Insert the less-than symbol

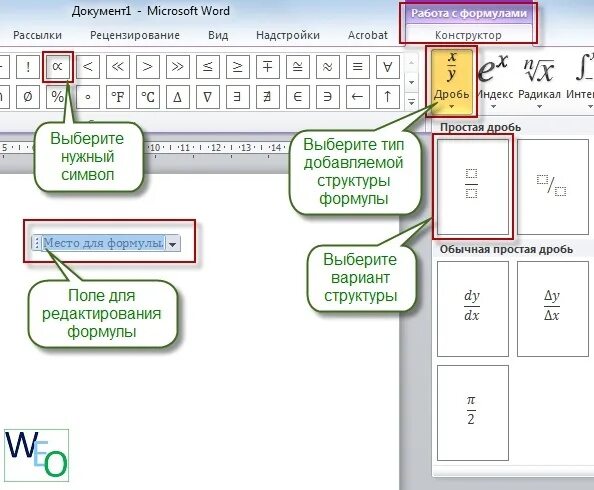tap(88, 67)
